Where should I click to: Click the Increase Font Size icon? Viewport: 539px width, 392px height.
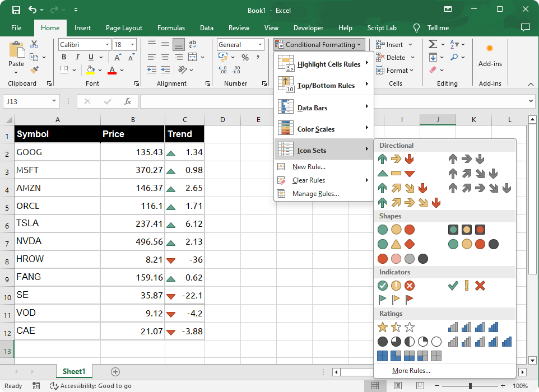[x=118, y=57]
